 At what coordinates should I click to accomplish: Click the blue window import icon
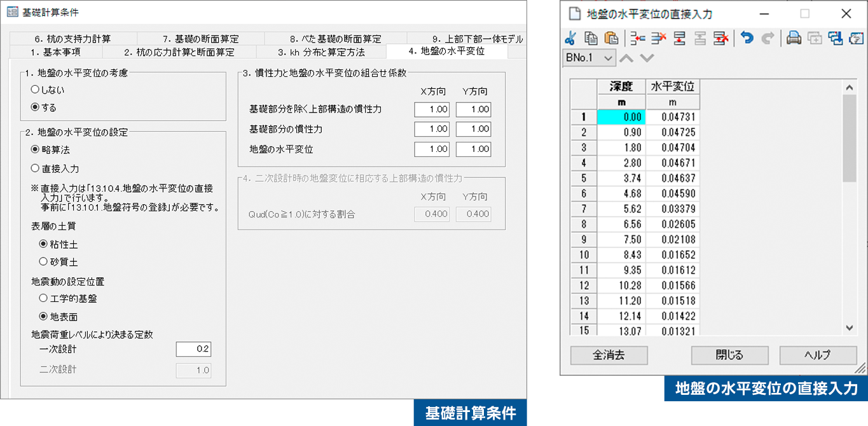pos(836,38)
